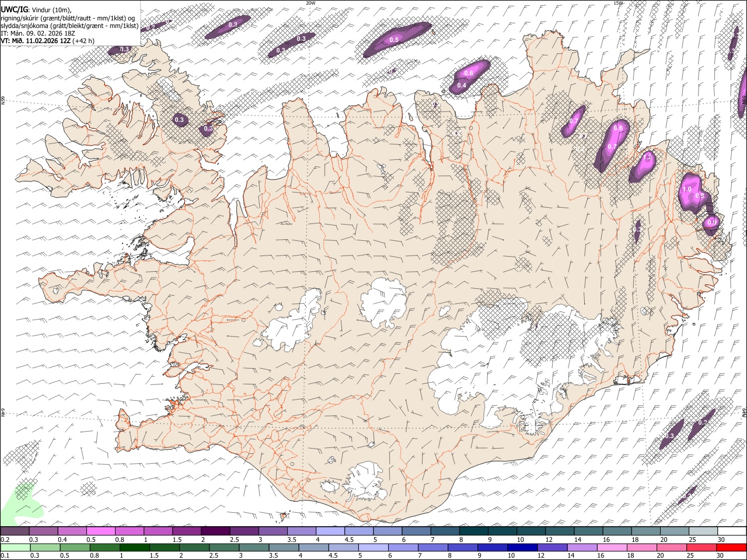Select the deep blue 10 swatch, lower scale
747x560 pixels.
[522, 547]
